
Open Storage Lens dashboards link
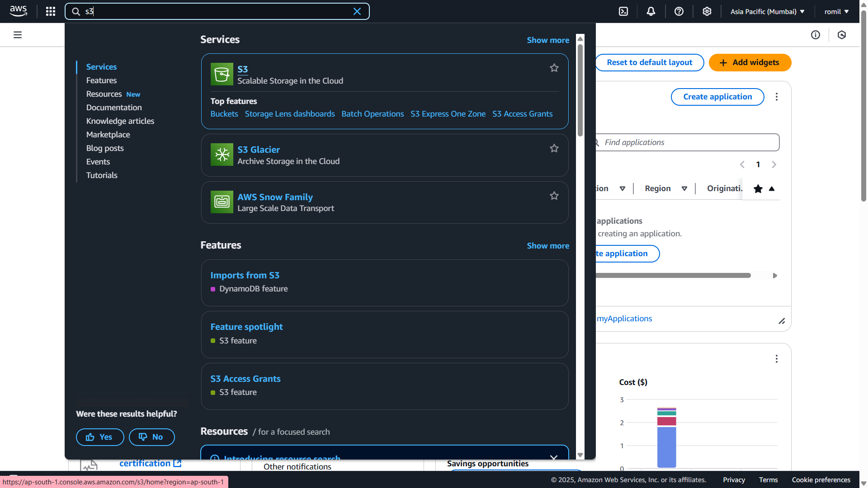[290, 114]
